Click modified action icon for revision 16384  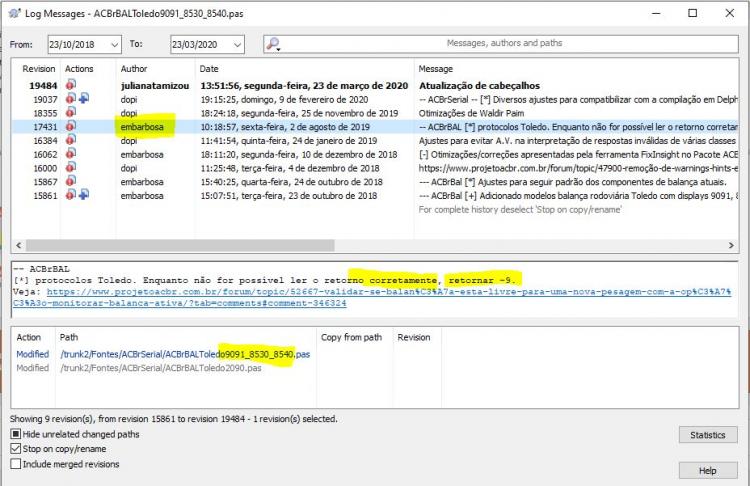coord(71,140)
